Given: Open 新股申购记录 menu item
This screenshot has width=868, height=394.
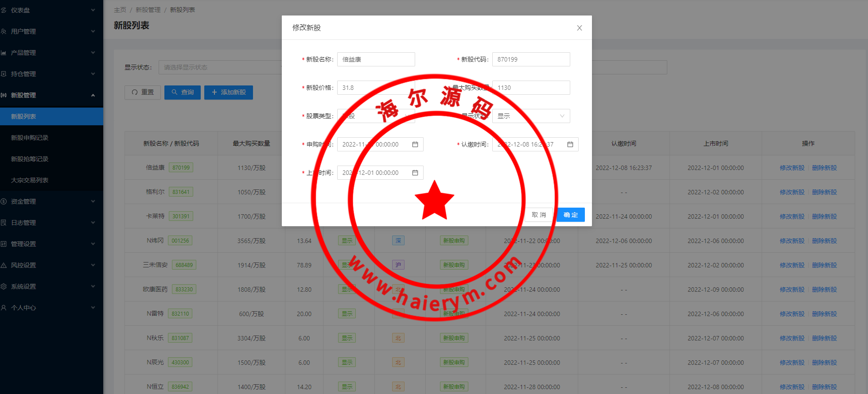Looking at the screenshot, I should point(30,138).
